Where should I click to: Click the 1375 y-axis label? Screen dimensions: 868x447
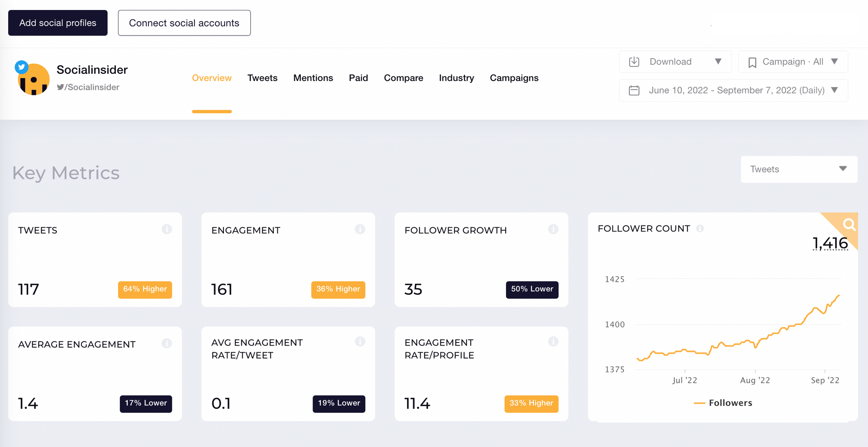pyautogui.click(x=615, y=369)
